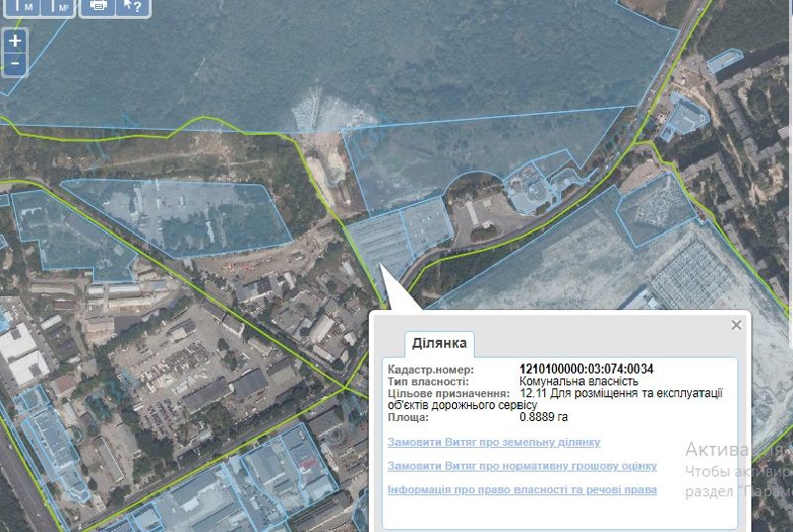
Task: Click the print map icon
Action: coord(98,6)
